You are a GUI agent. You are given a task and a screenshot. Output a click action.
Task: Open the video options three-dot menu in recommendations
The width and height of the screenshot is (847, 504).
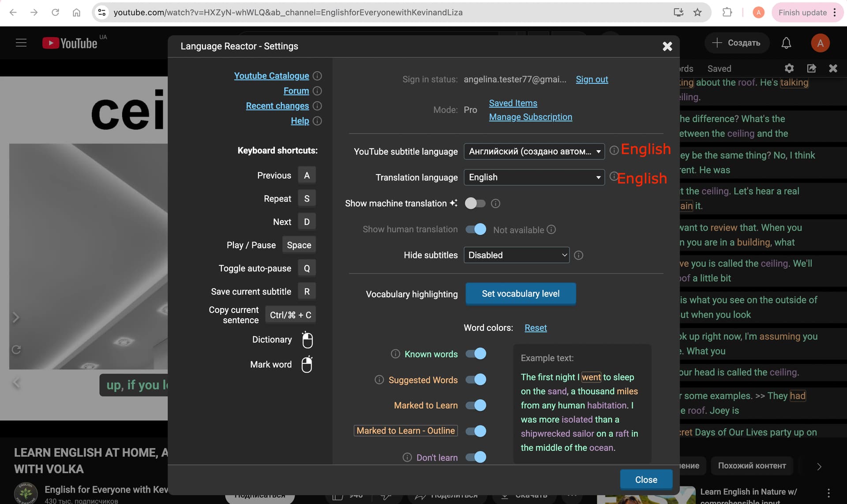pyautogui.click(x=829, y=493)
